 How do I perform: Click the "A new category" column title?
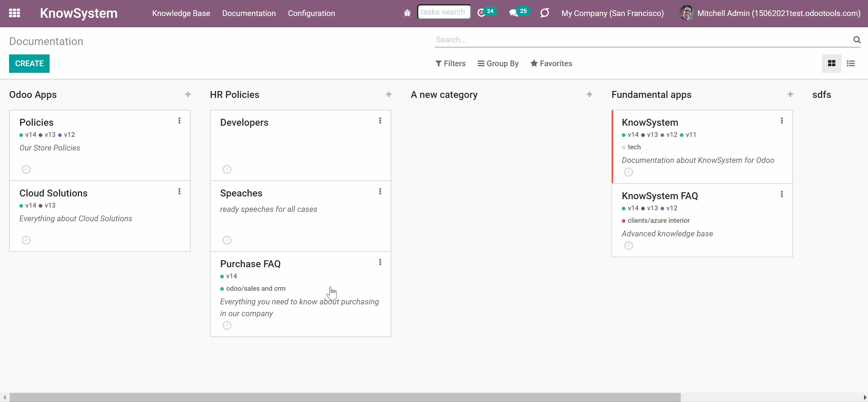pos(444,95)
